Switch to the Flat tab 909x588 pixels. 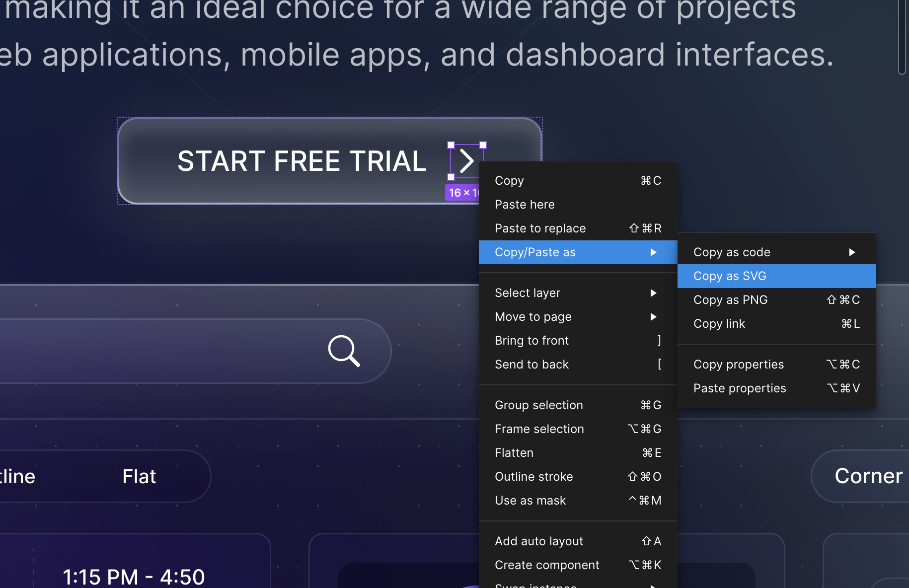[139, 476]
